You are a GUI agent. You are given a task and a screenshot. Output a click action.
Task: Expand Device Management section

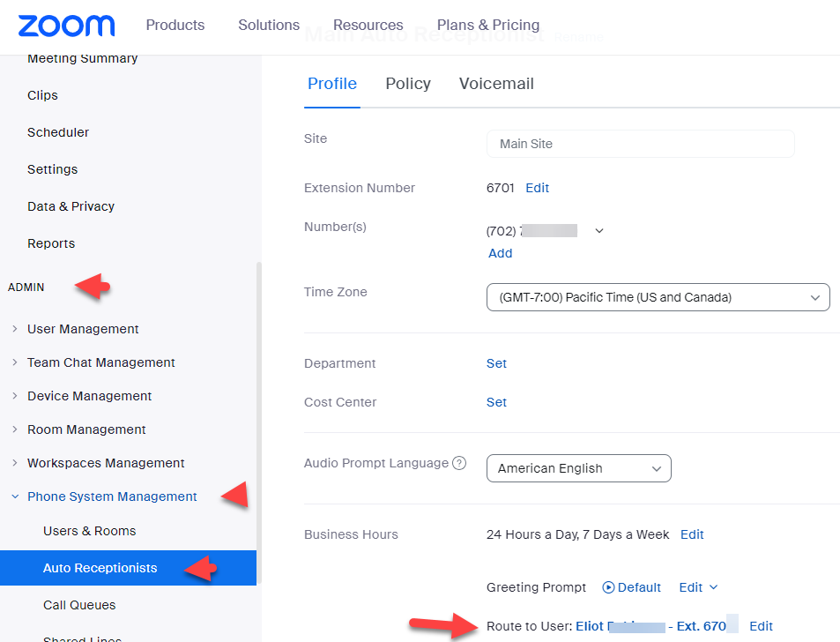pyautogui.click(x=89, y=396)
